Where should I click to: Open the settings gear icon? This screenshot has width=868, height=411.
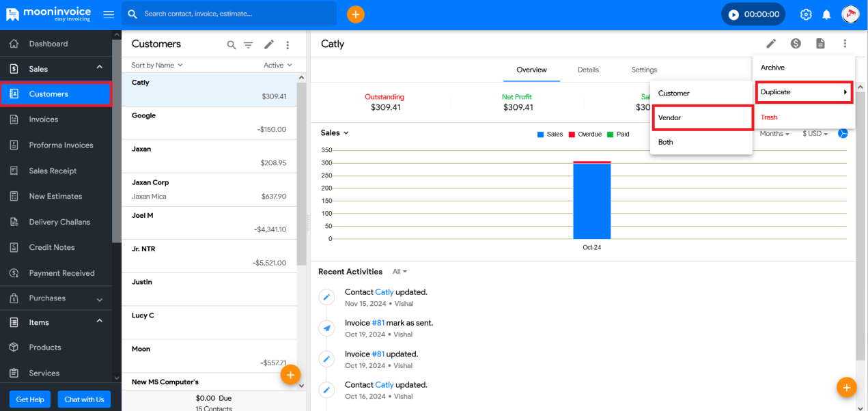point(806,14)
